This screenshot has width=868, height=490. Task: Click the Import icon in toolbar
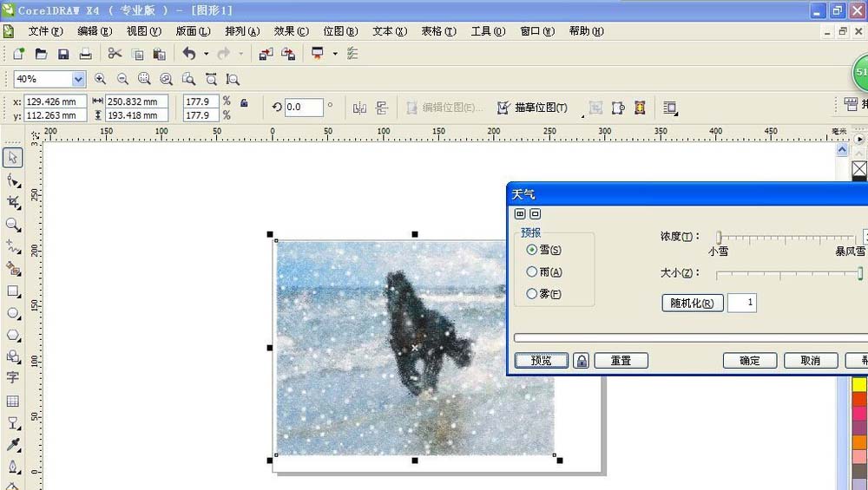[266, 54]
